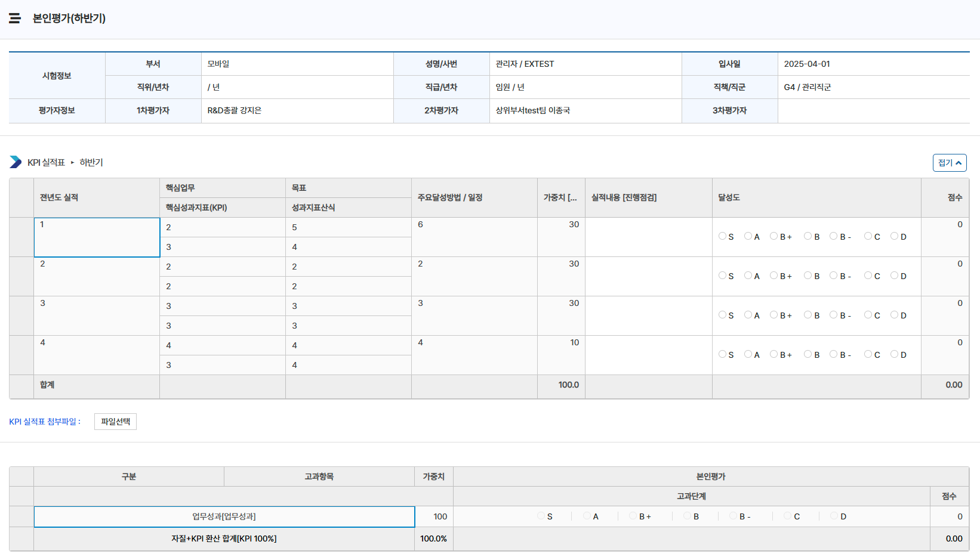Select grade D for KPI row 1

(x=894, y=236)
